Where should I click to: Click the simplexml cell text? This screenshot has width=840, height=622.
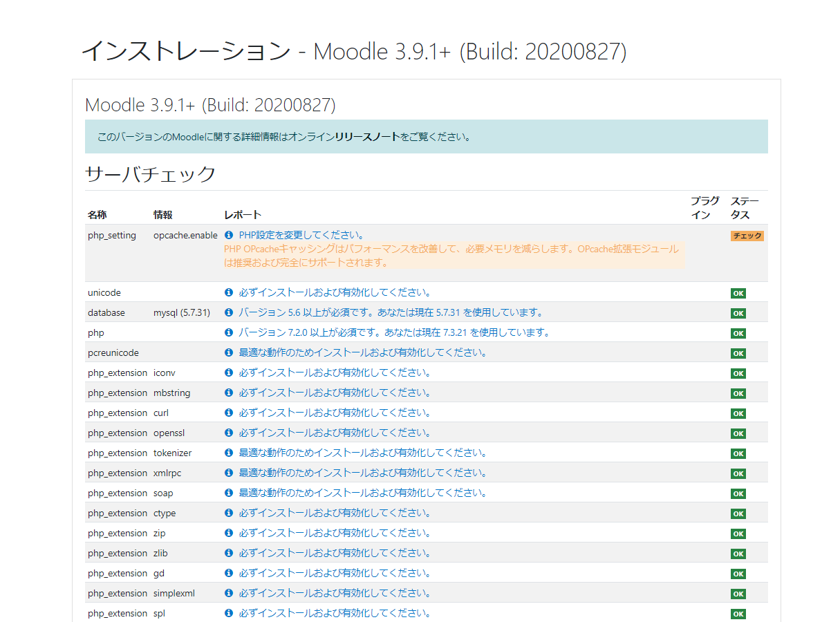point(174,593)
